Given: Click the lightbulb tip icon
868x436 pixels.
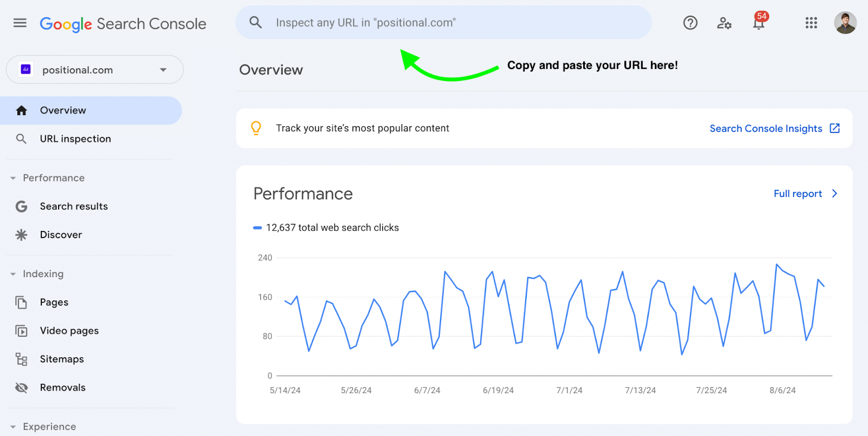Looking at the screenshot, I should (x=256, y=128).
